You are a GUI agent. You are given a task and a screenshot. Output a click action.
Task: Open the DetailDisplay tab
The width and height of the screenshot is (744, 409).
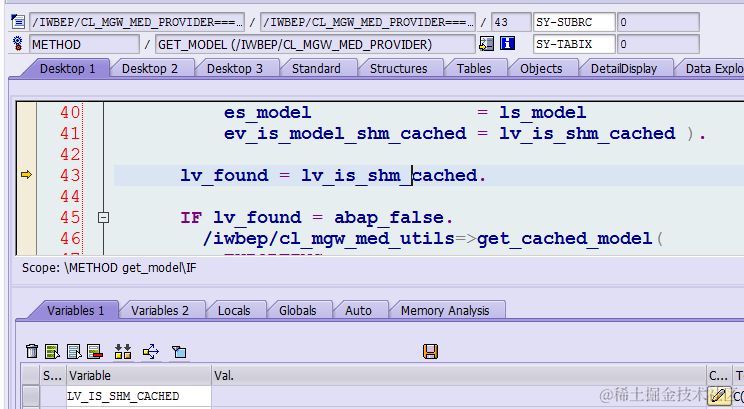pyautogui.click(x=623, y=69)
